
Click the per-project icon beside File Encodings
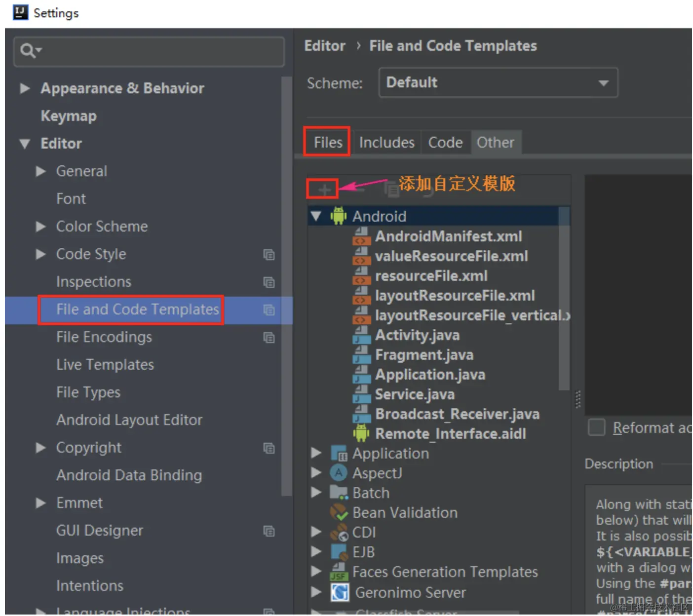pyautogui.click(x=269, y=338)
